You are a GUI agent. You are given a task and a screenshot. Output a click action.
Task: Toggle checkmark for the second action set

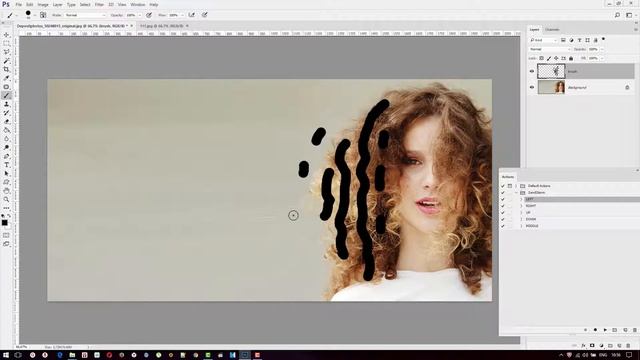(503, 192)
